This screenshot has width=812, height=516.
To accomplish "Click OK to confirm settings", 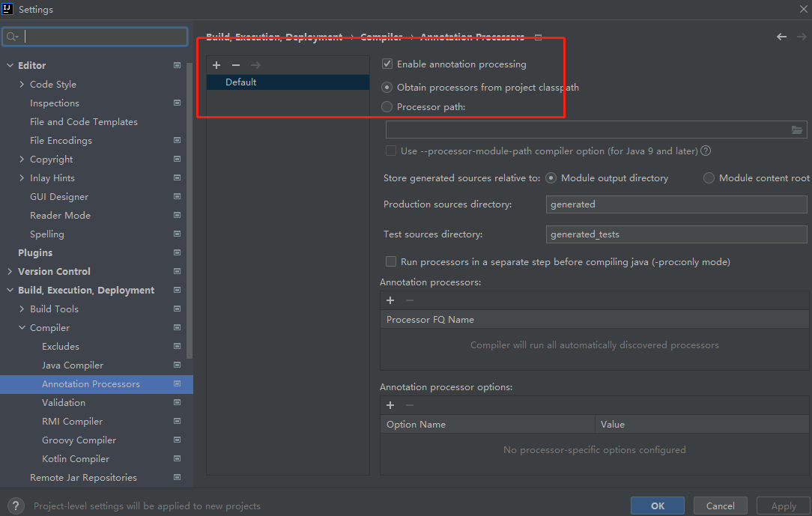I will click(x=657, y=506).
